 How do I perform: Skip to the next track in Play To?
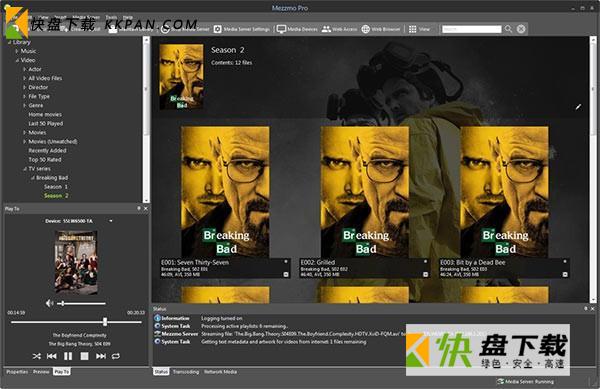pyautogui.click(x=101, y=356)
